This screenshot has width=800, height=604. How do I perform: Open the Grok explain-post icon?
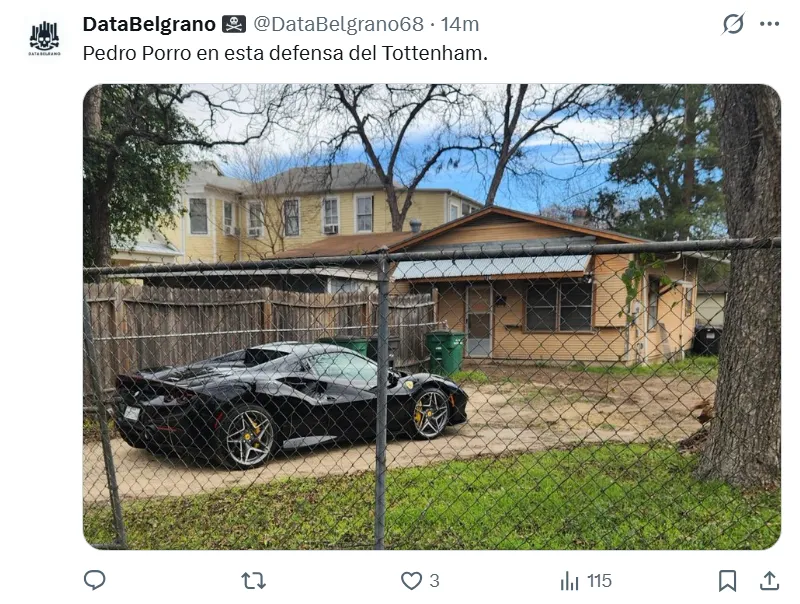pyautogui.click(x=733, y=23)
